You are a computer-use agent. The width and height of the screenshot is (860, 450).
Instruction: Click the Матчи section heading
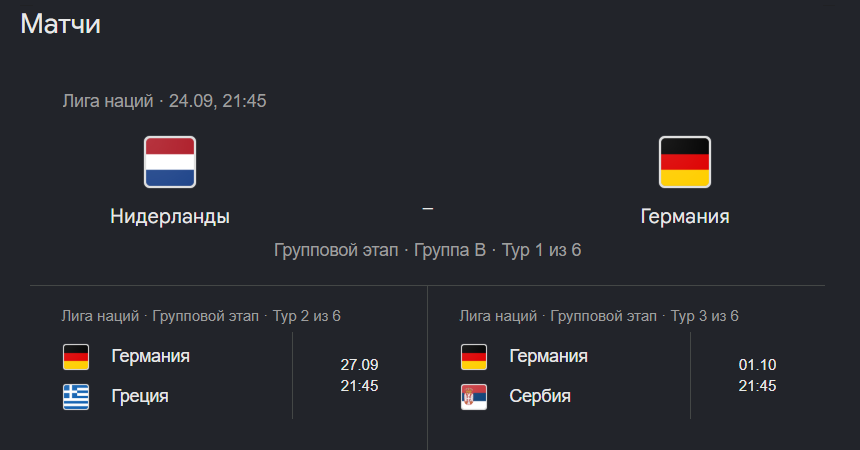click(x=60, y=24)
